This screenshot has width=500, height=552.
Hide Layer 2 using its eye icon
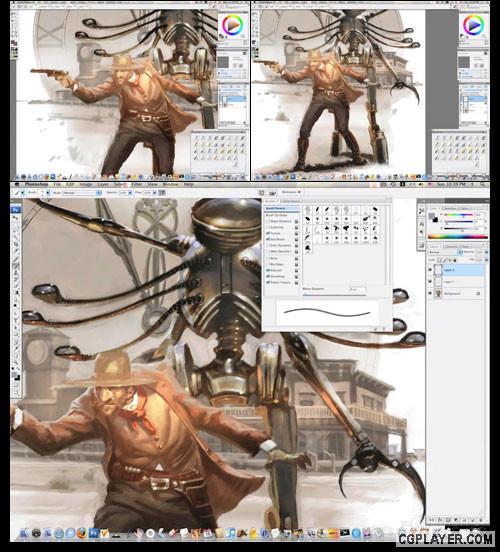point(430,270)
